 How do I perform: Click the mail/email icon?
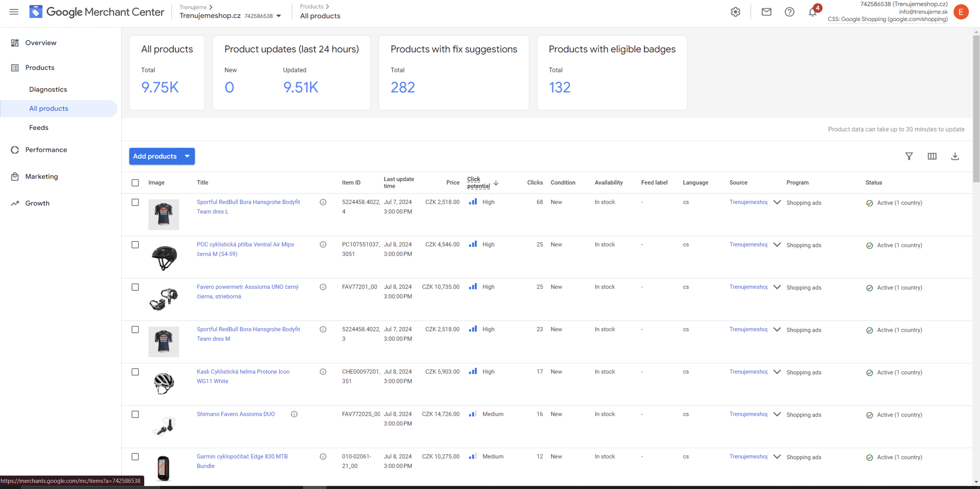(x=765, y=12)
